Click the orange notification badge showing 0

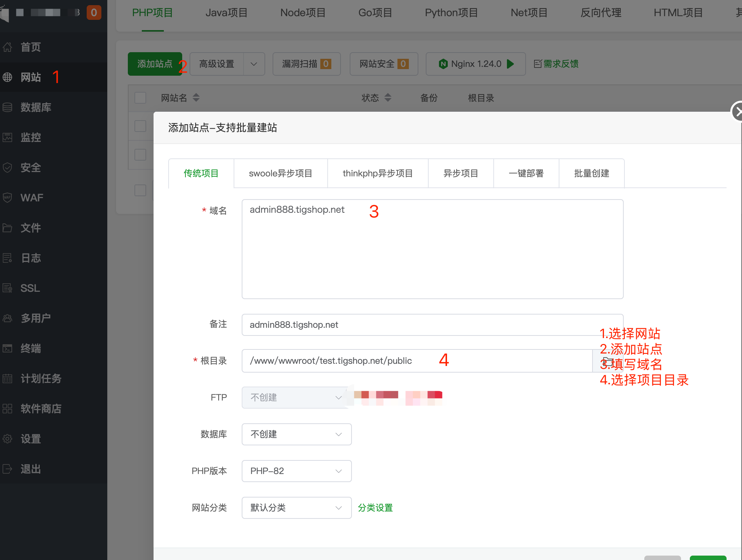(x=94, y=12)
